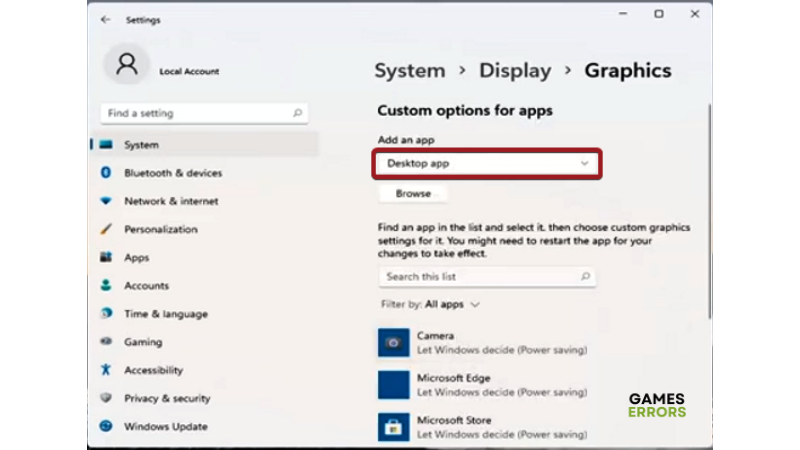Expand the Filter by All apps dropdown

[x=430, y=304]
